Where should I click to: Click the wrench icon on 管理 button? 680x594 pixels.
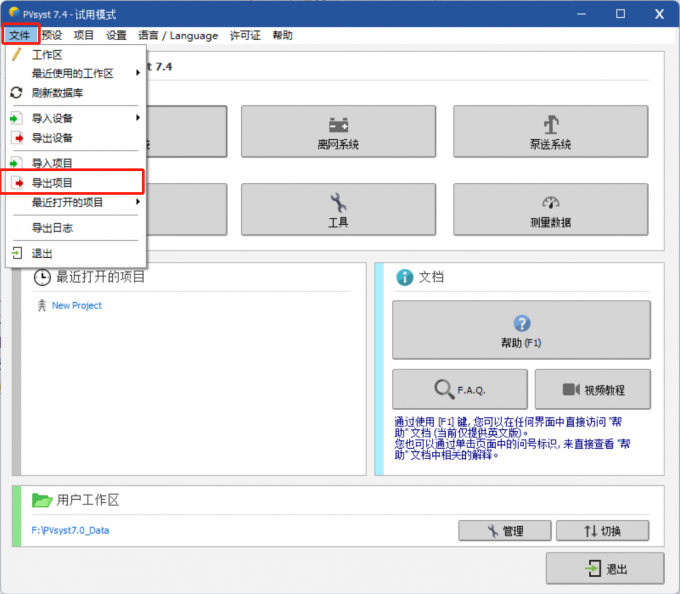[493, 531]
